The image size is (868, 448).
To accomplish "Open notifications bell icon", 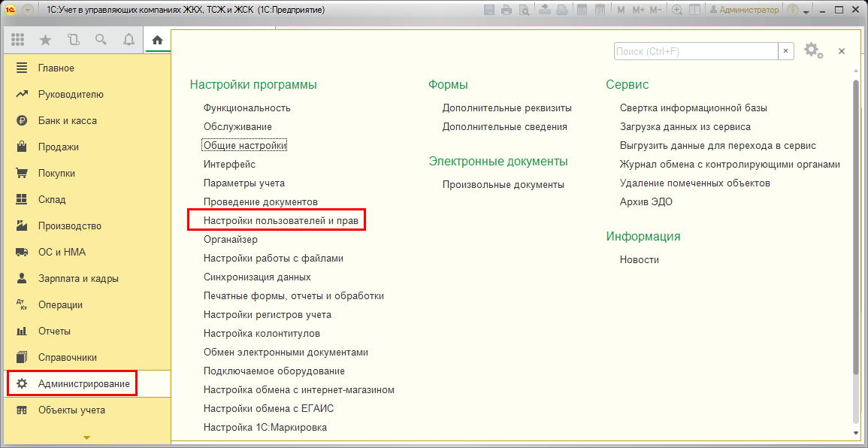I will click(129, 40).
